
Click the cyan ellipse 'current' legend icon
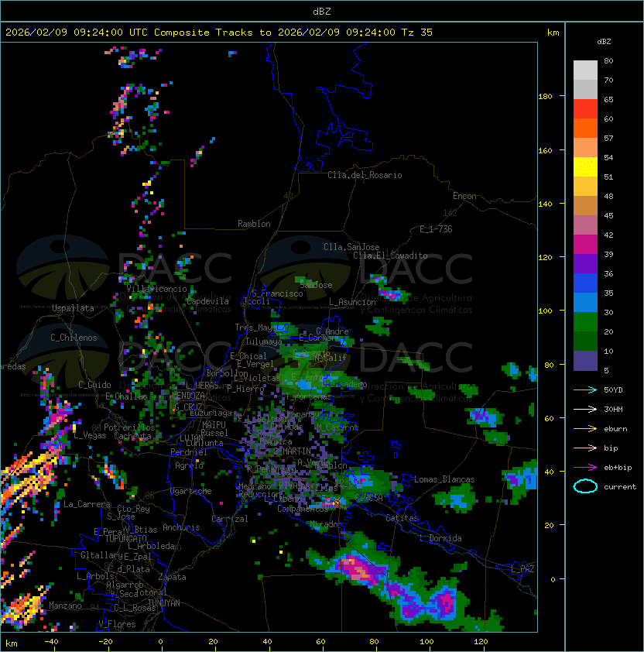coord(585,486)
